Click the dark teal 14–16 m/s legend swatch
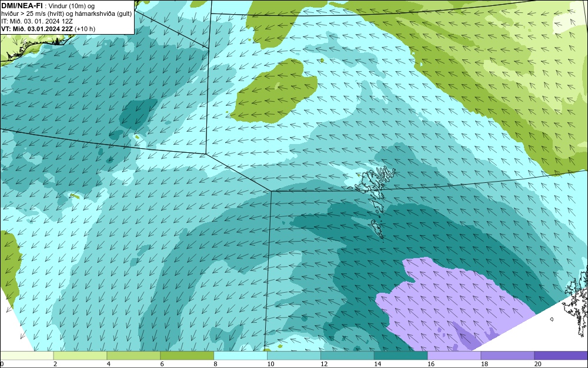The width and height of the screenshot is (588, 368). pyautogui.click(x=401, y=355)
